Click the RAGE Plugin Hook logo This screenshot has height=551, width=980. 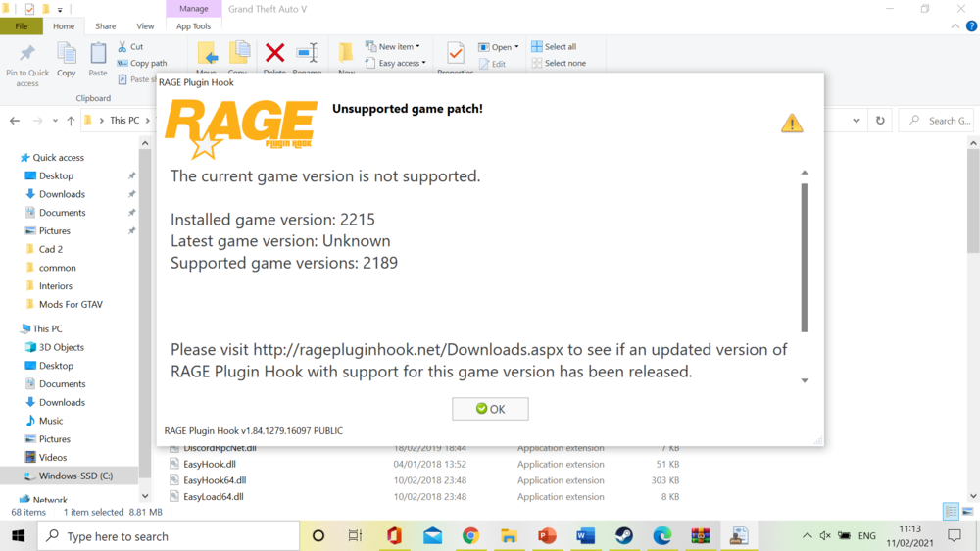[241, 130]
